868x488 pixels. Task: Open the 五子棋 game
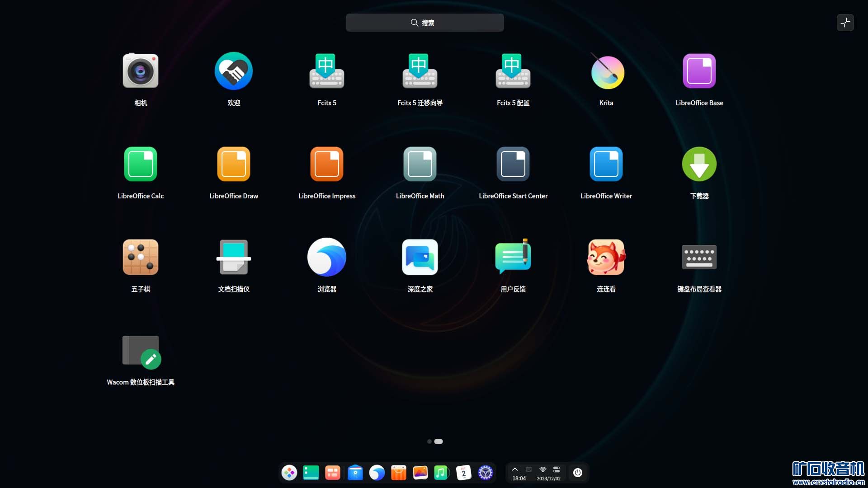tap(141, 257)
